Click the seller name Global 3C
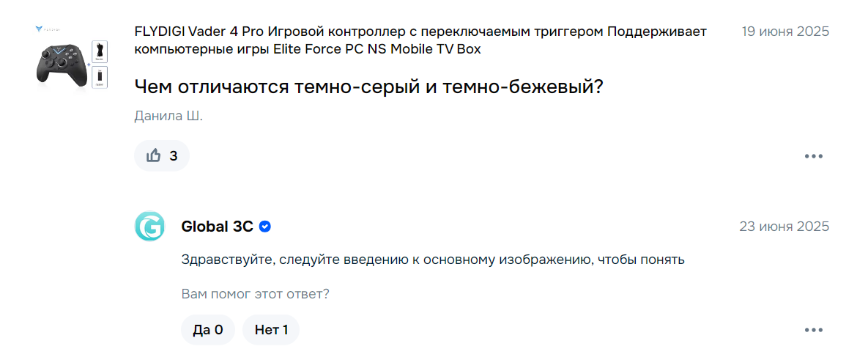The height and width of the screenshot is (360, 868). point(217,227)
